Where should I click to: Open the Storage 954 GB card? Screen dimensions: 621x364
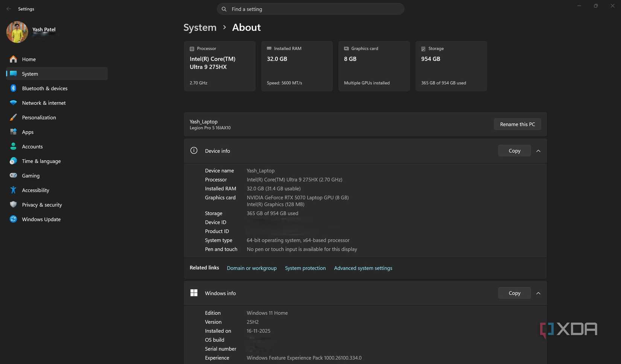(x=451, y=66)
